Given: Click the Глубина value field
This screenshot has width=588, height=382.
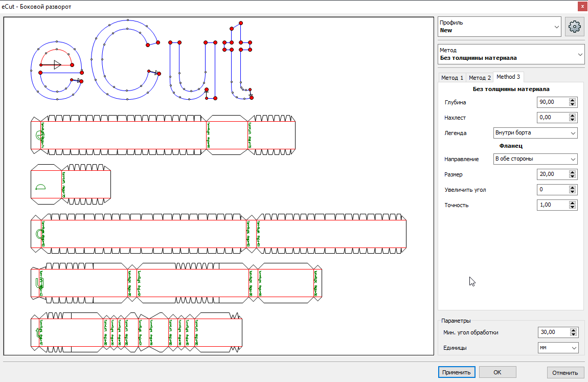Looking at the screenshot, I should pos(552,102).
